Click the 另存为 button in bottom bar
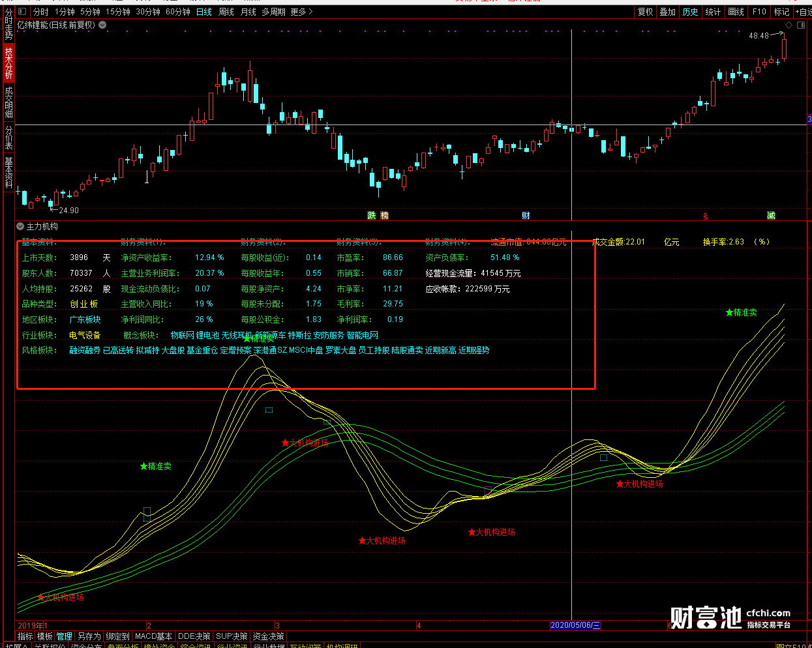This screenshot has width=812, height=648. coord(89,636)
